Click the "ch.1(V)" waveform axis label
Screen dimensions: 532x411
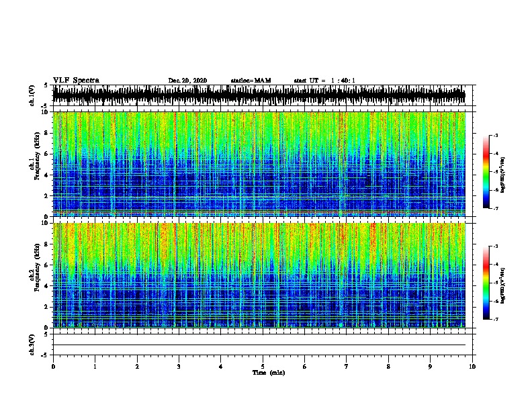(x=32, y=95)
